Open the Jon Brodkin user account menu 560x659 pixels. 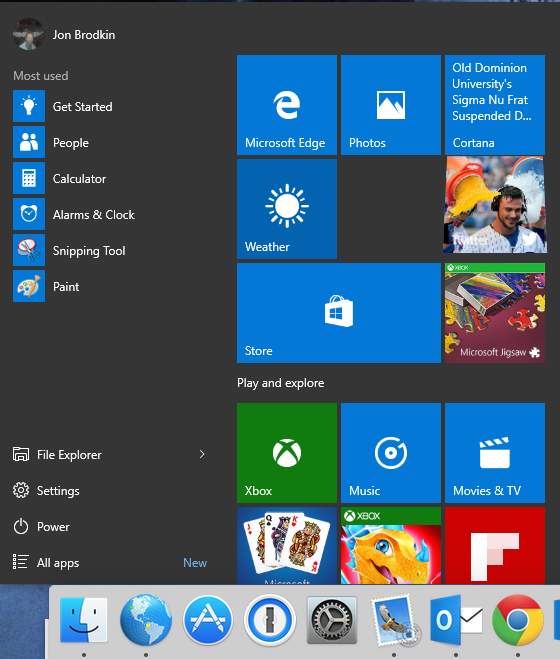[64, 34]
